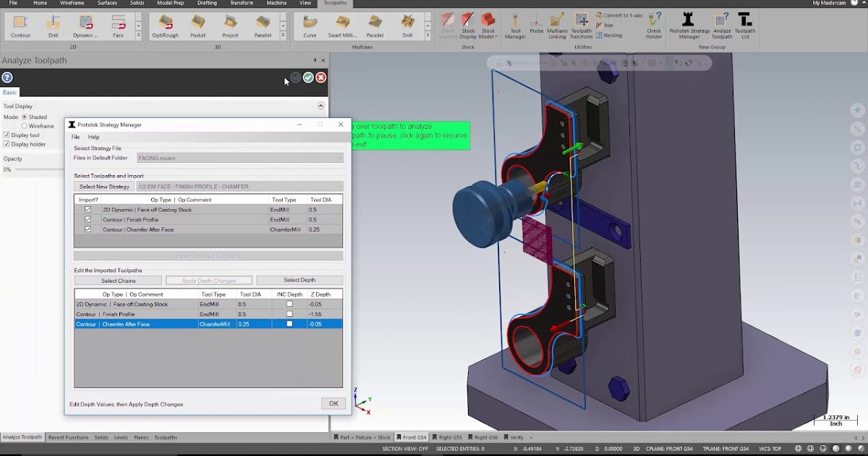The height and width of the screenshot is (456, 868).
Task: Open the Files in Default Folder dropdown
Action: [x=239, y=158]
